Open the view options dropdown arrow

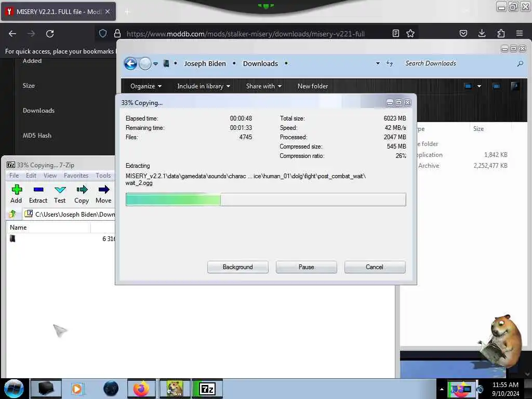pyautogui.click(x=479, y=86)
